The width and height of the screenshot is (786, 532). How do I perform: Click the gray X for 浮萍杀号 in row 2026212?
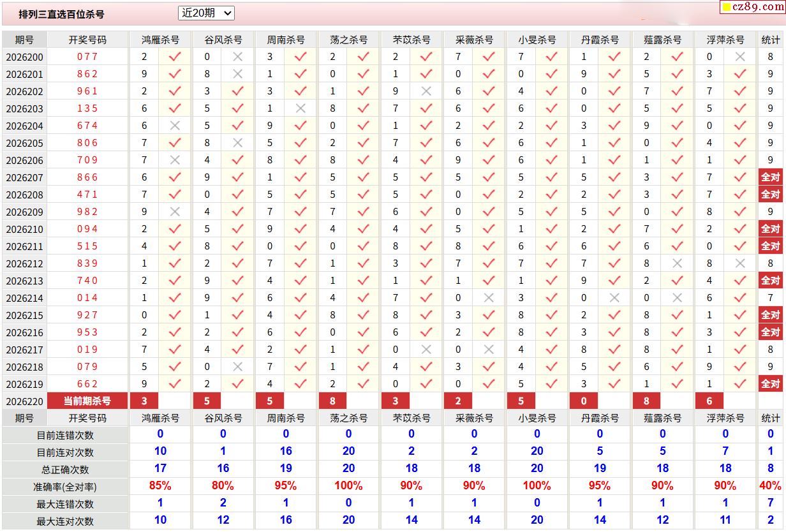click(x=740, y=263)
